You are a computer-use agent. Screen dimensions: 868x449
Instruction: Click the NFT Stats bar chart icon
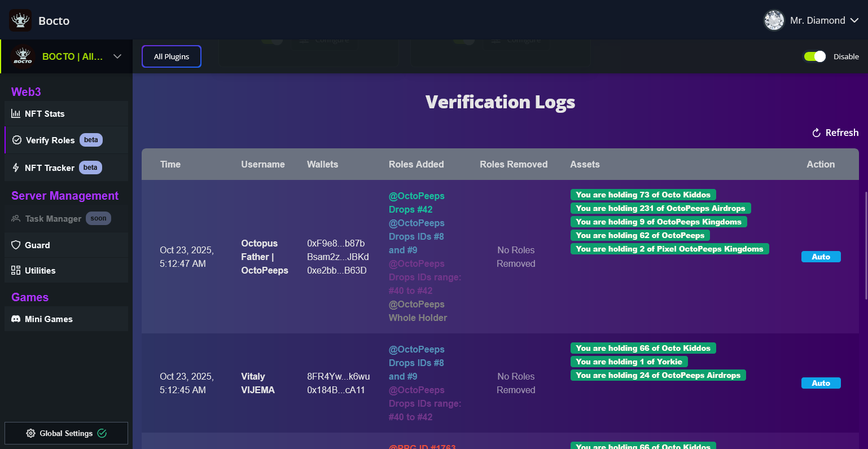click(x=16, y=114)
